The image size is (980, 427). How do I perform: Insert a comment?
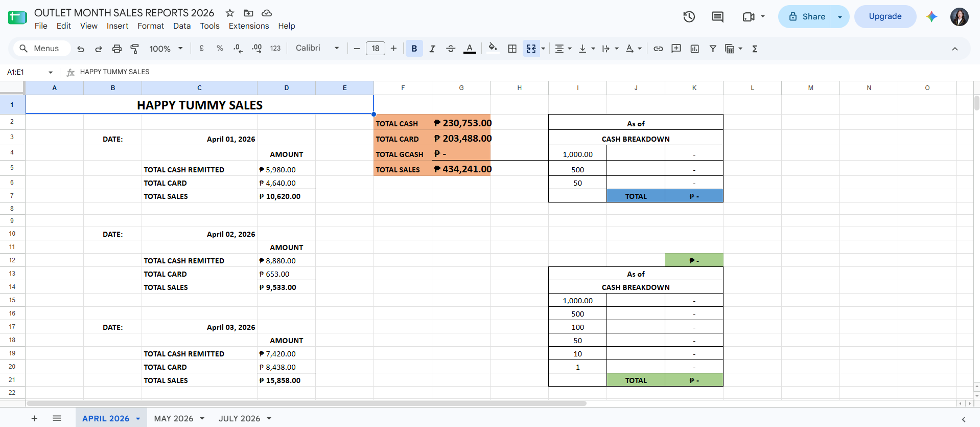pos(676,49)
